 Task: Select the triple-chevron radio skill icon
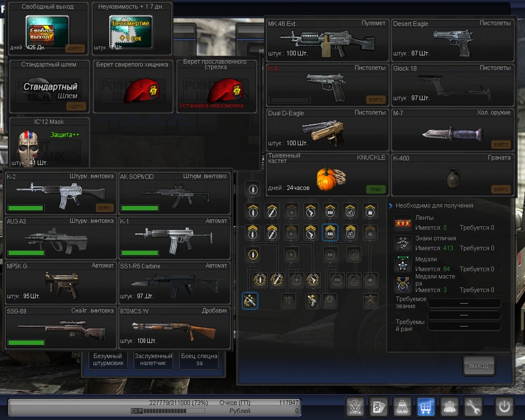pos(350,233)
